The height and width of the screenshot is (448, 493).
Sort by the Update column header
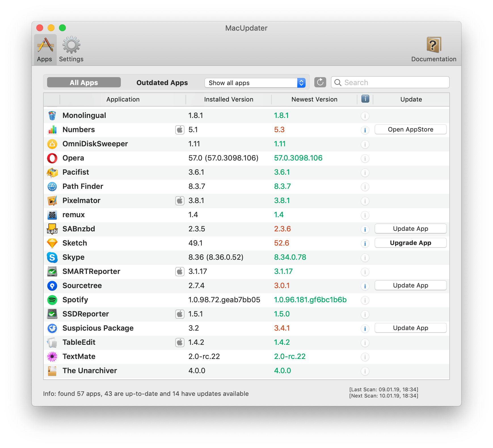(x=411, y=99)
